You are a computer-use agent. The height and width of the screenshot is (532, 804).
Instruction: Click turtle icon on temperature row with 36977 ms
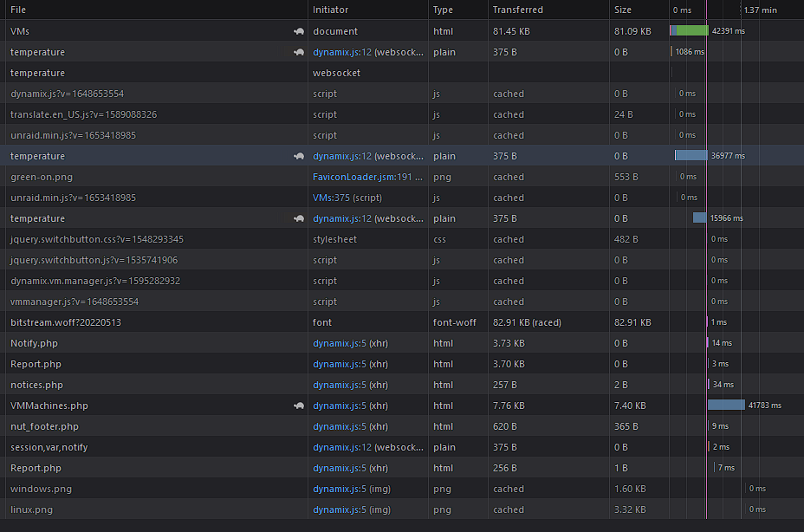coord(298,156)
